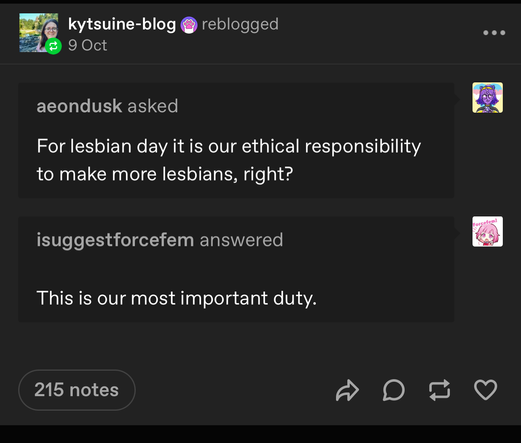The height and width of the screenshot is (443, 521).
Task: Open the 215 notes button
Action: pos(77,390)
